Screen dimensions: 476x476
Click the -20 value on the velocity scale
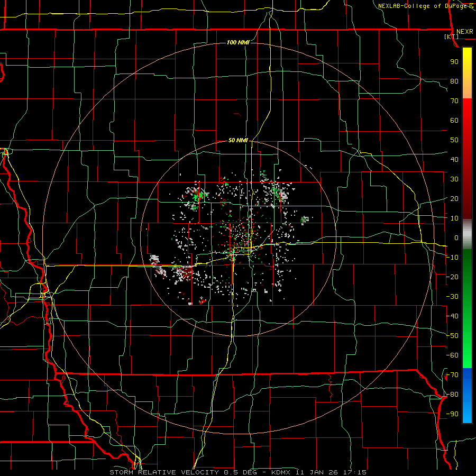pos(452,277)
